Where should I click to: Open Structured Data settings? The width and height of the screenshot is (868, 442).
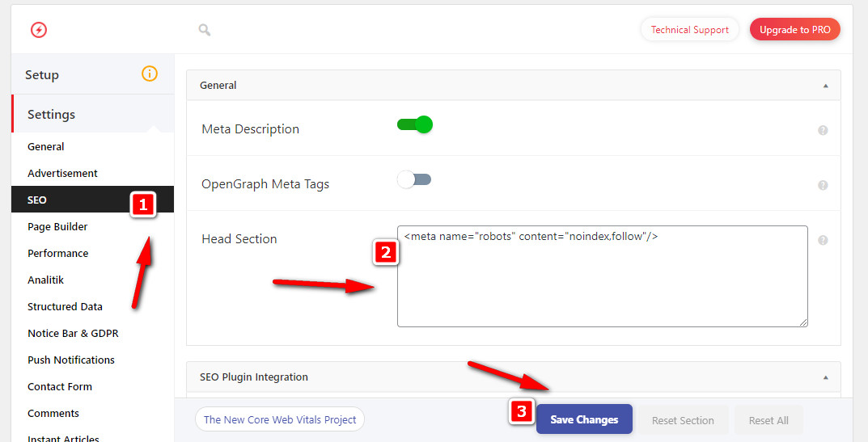click(65, 306)
